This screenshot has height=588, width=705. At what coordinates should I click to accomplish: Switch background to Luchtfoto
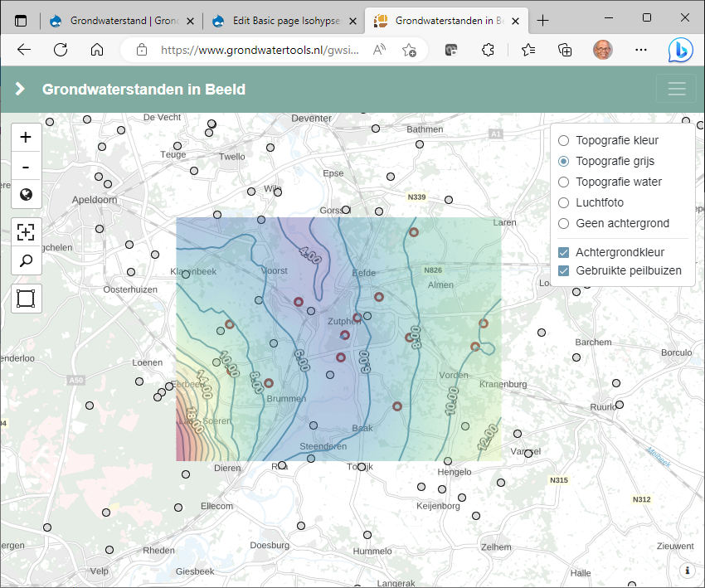[x=563, y=202]
